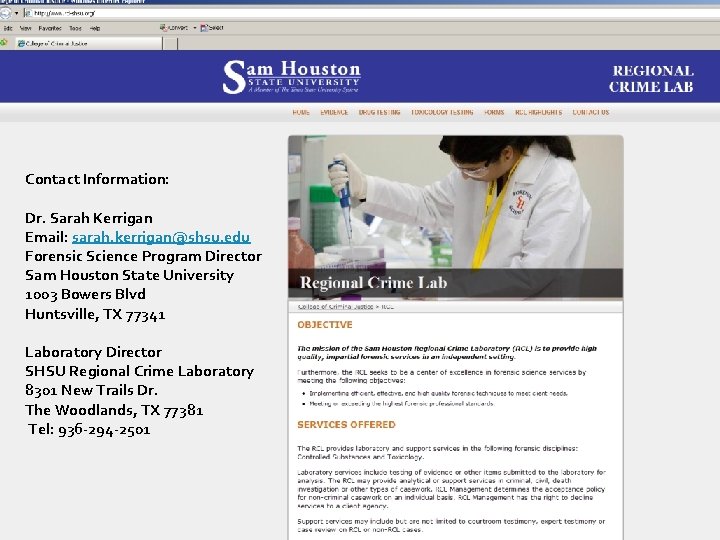Screen dimensions: 720x540
Task: Open the FORMS navigation link
Action: (x=494, y=112)
